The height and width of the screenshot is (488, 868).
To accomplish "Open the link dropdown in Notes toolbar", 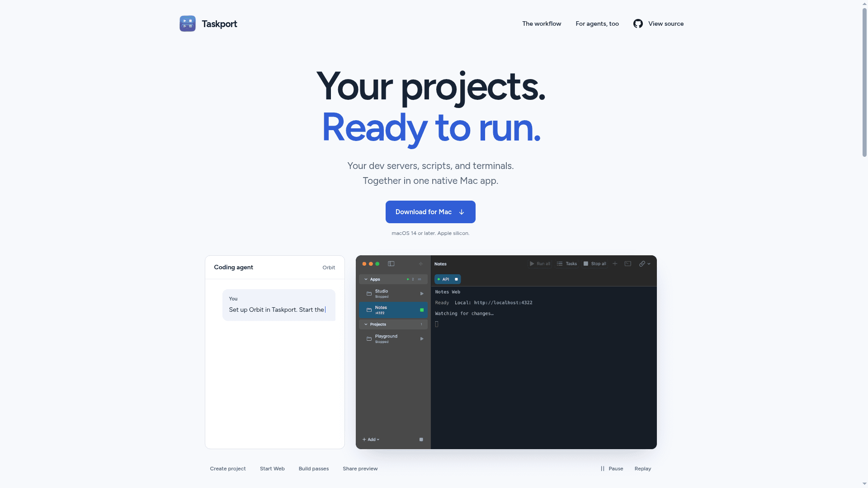I will (x=645, y=264).
